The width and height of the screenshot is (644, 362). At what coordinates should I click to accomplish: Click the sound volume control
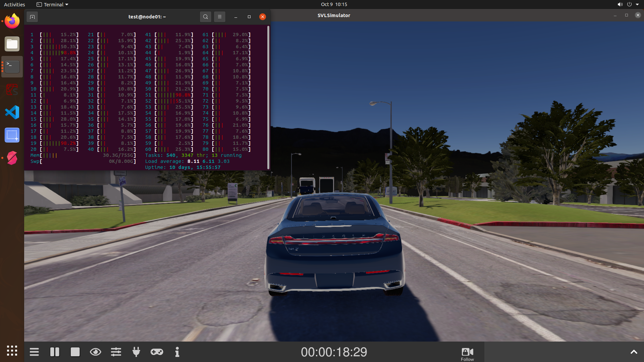(619, 4)
